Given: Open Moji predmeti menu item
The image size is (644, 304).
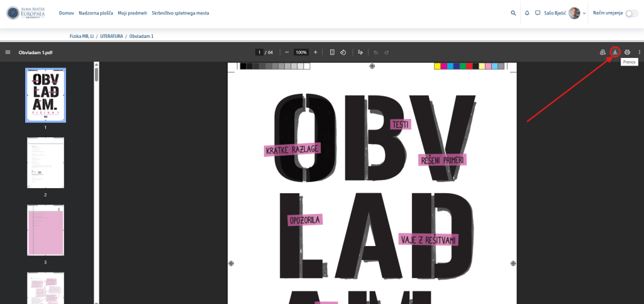Looking at the screenshot, I should pyautogui.click(x=132, y=13).
